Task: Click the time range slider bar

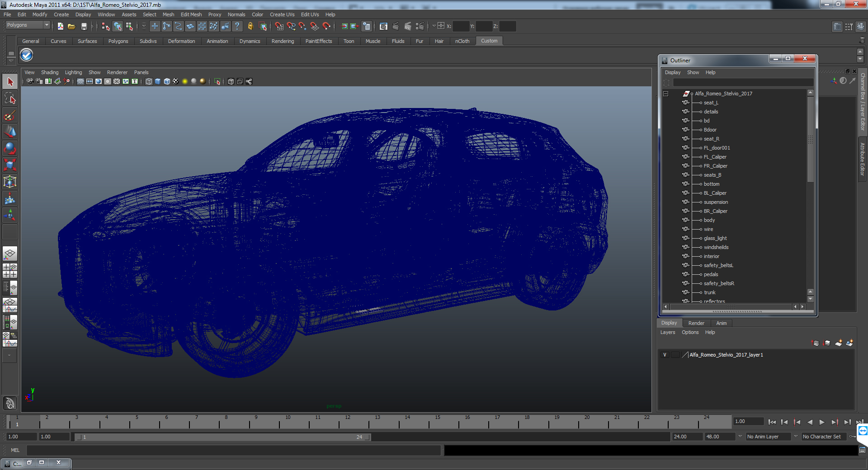Action: (x=222, y=437)
